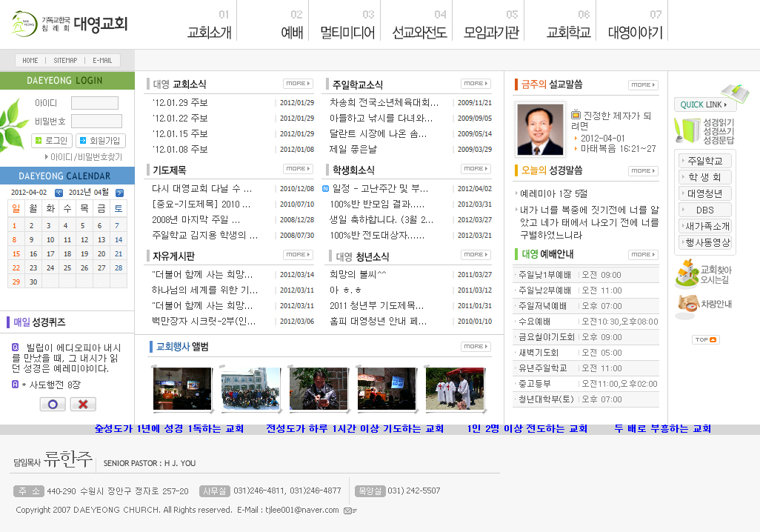Click the TOP scroll-up button
The image size is (760, 532).
coord(705,340)
